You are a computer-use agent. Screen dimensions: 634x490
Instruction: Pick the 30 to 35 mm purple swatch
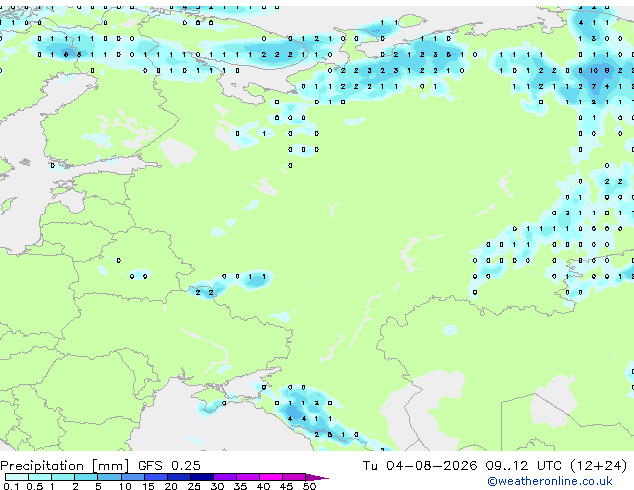[225, 477]
